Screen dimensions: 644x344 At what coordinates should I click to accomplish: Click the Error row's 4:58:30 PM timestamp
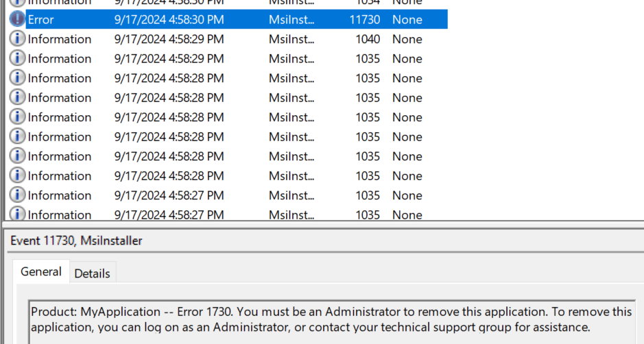[169, 19]
